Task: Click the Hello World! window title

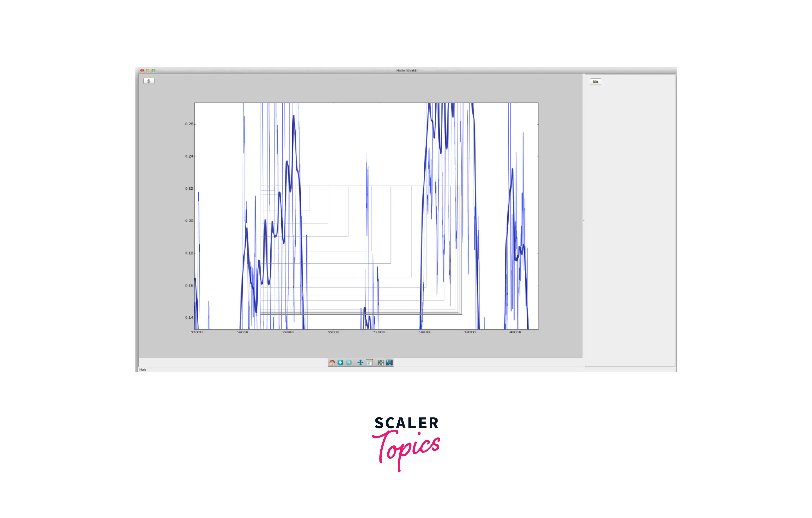Action: 406,70
